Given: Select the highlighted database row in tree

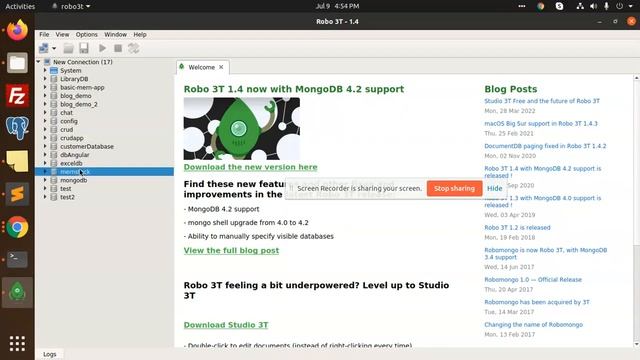Looking at the screenshot, I should pos(104,172).
